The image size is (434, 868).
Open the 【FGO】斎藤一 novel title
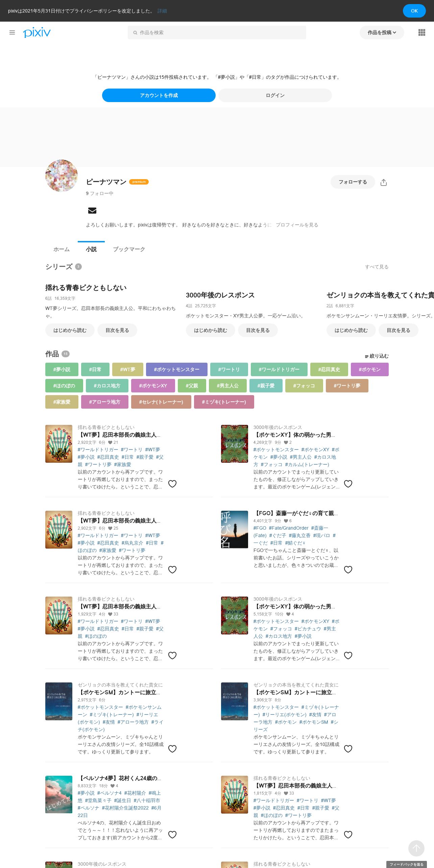click(295, 513)
